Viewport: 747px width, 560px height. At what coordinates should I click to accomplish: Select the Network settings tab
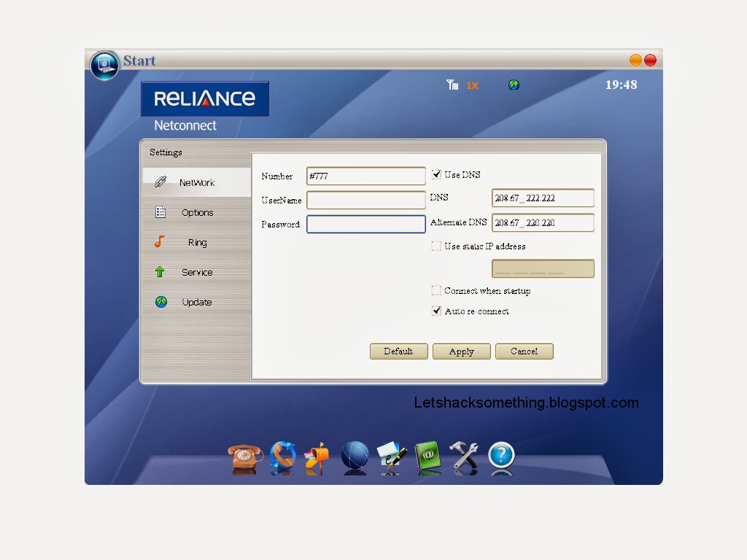[197, 182]
